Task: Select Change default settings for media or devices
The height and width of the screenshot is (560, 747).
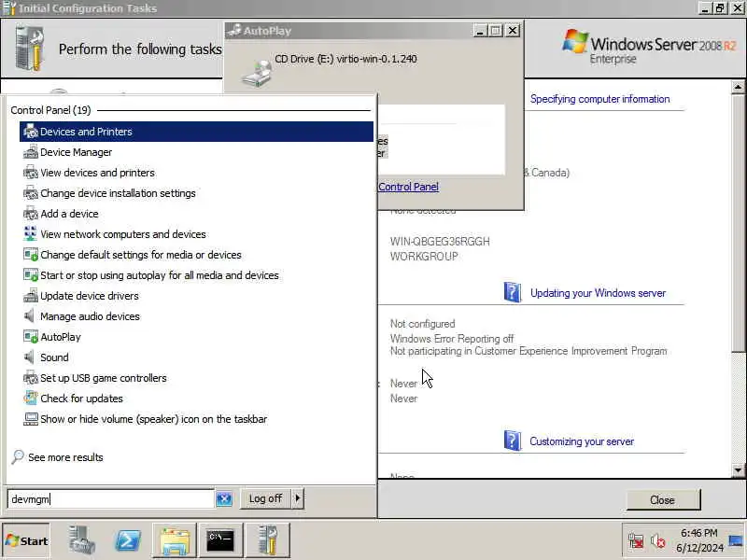Action: point(141,255)
